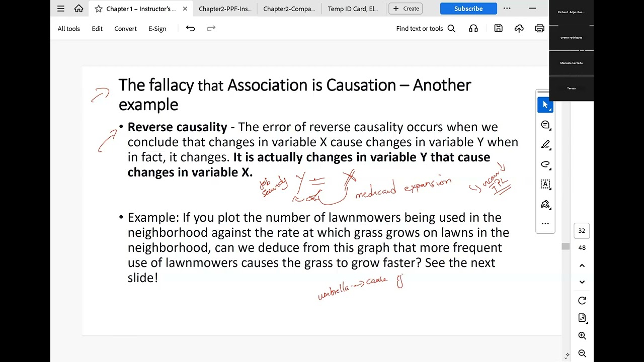Switch to the Chapter2-Compa tab

coord(289,9)
